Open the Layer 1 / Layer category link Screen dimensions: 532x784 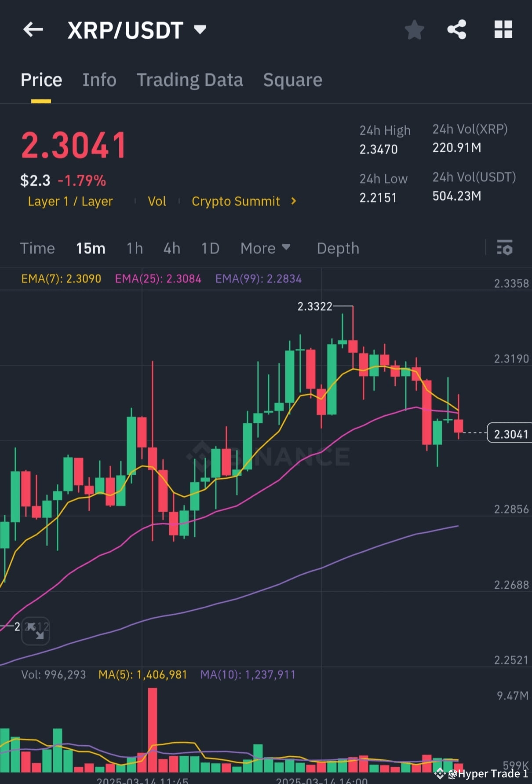tap(70, 201)
